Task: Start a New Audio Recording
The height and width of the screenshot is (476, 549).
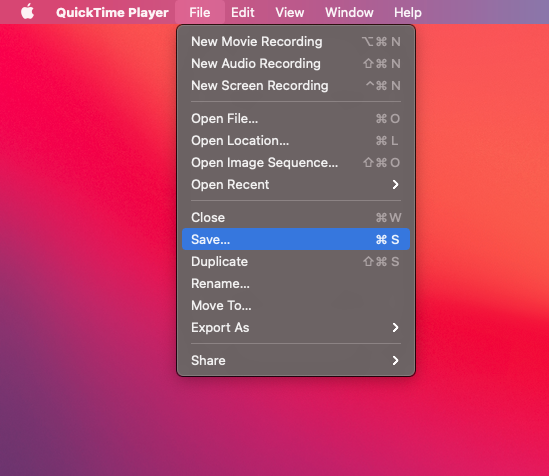Action: click(x=296, y=64)
